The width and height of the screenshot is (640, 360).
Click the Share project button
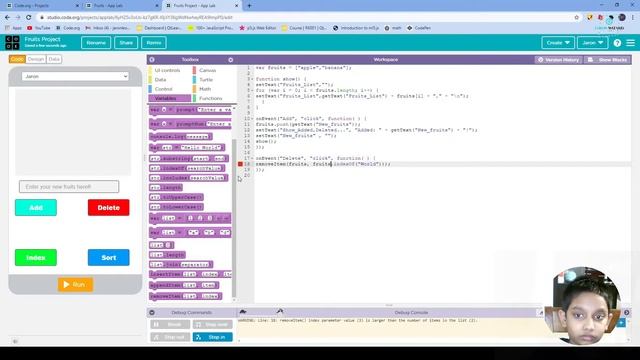(x=126, y=43)
